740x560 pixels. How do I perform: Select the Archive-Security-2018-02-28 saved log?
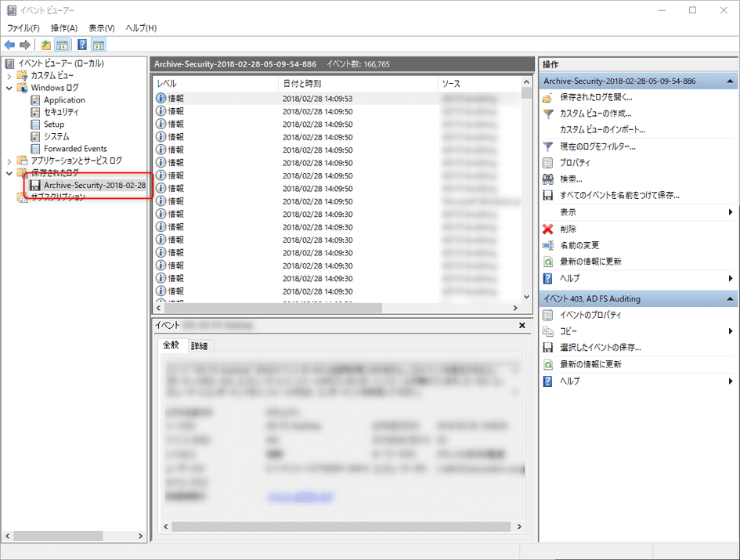88,186
